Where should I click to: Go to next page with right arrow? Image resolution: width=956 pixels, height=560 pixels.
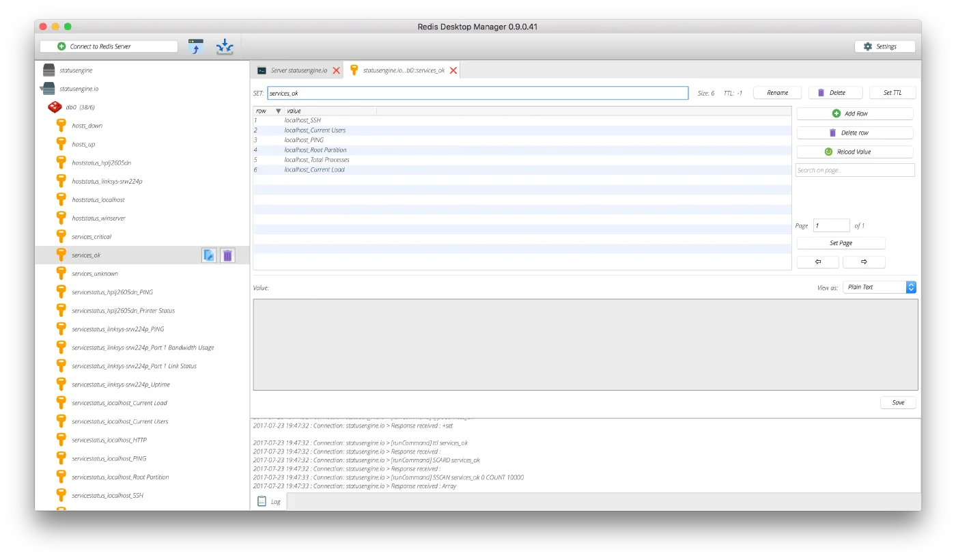click(864, 262)
